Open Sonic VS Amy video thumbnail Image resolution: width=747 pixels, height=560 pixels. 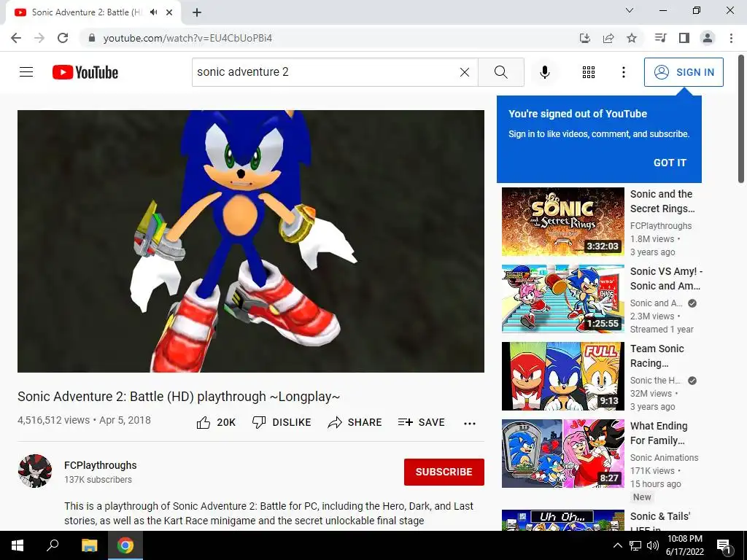tap(562, 298)
